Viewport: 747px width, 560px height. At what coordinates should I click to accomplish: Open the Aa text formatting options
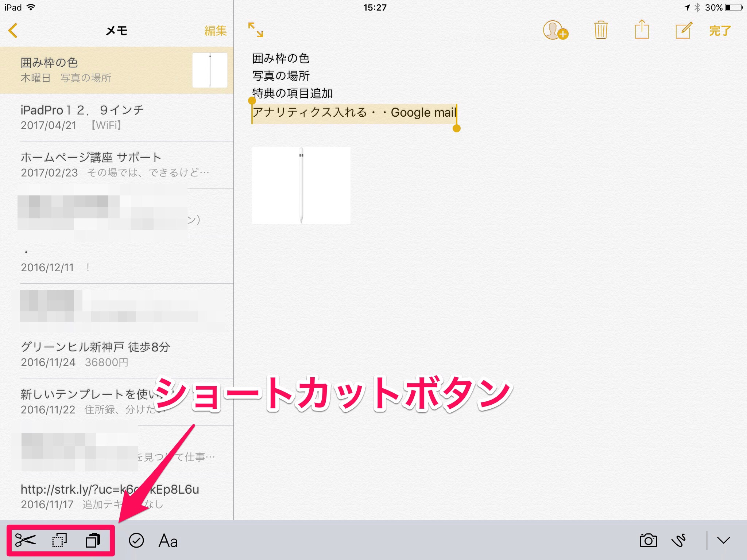168,541
